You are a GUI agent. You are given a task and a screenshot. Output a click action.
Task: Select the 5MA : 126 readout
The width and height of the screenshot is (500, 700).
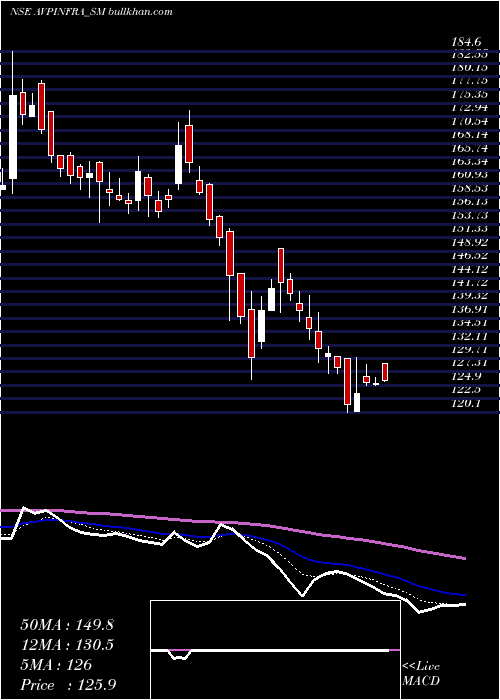[56, 665]
